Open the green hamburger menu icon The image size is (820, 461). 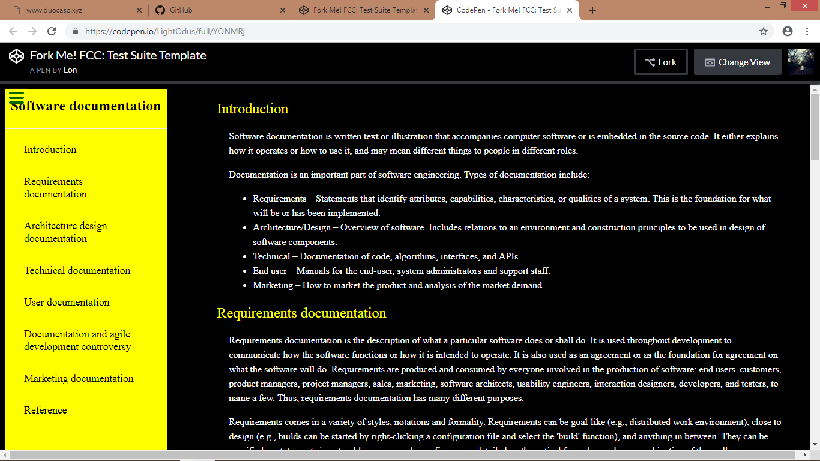17,98
